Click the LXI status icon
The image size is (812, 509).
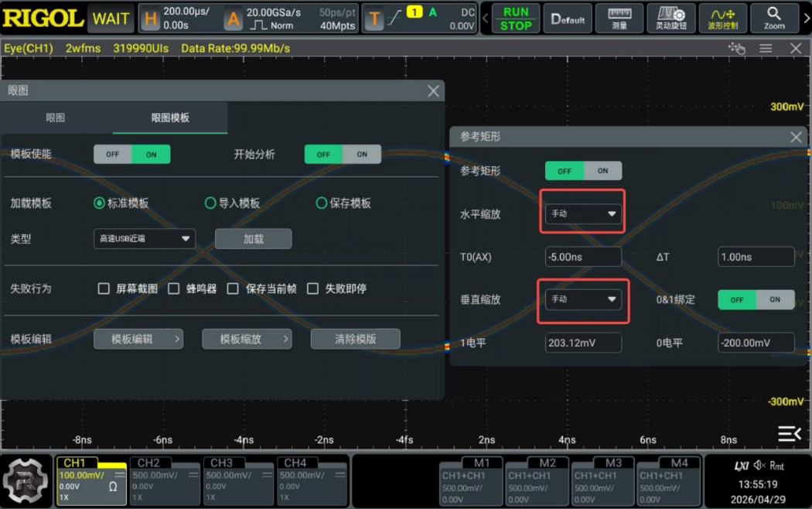741,466
